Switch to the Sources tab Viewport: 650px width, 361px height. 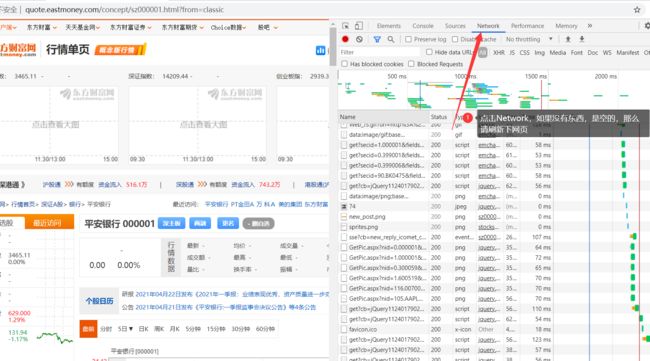point(455,26)
